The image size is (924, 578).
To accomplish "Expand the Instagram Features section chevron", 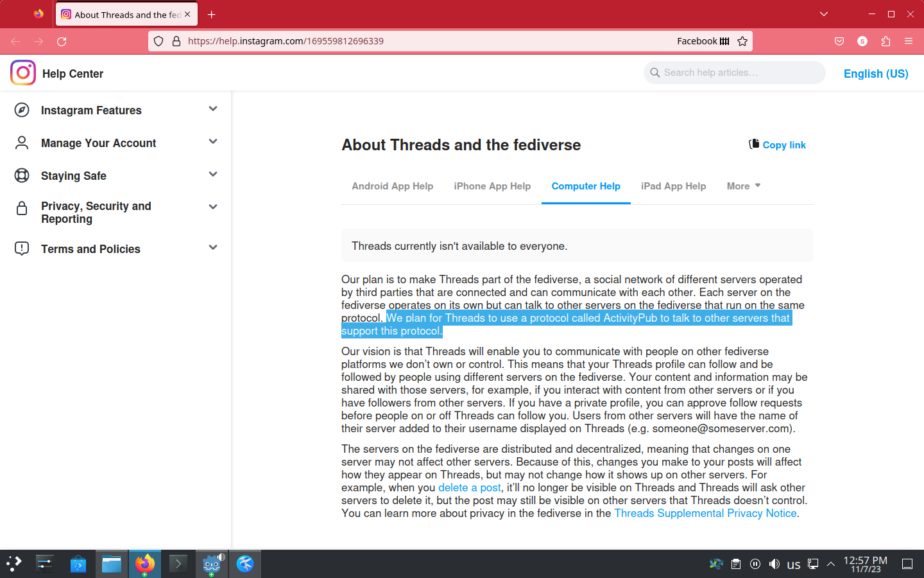I will click(x=213, y=109).
